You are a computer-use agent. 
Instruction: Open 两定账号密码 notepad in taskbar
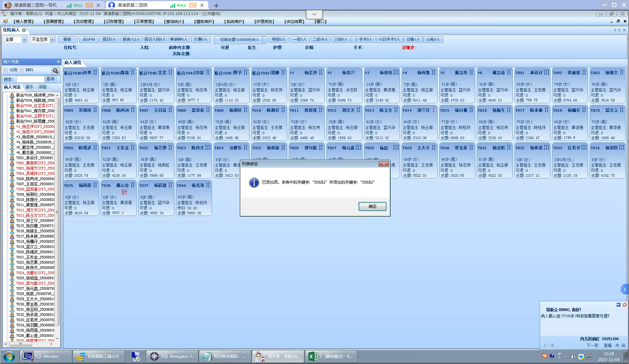(225, 356)
